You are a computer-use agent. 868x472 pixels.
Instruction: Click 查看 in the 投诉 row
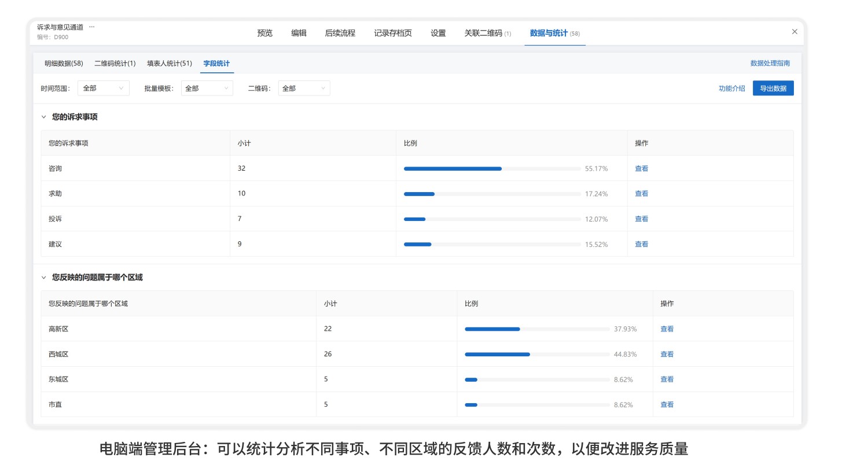click(x=642, y=219)
